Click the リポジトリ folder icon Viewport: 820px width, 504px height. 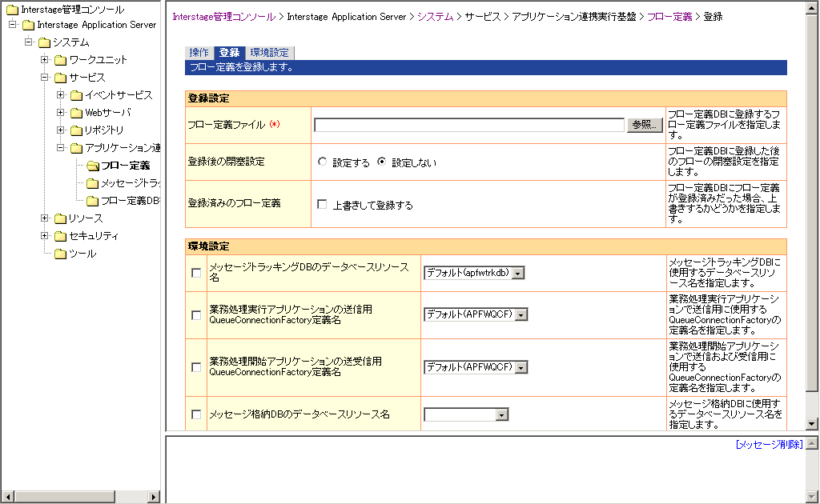pos(77,130)
